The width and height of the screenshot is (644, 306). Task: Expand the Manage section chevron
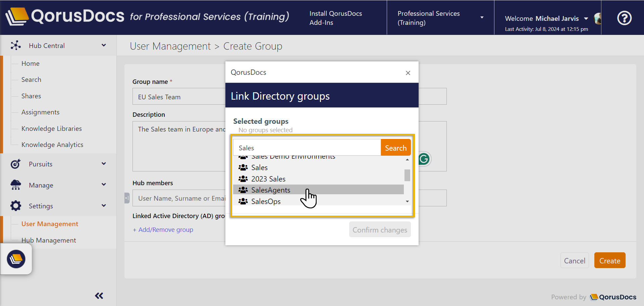(104, 185)
